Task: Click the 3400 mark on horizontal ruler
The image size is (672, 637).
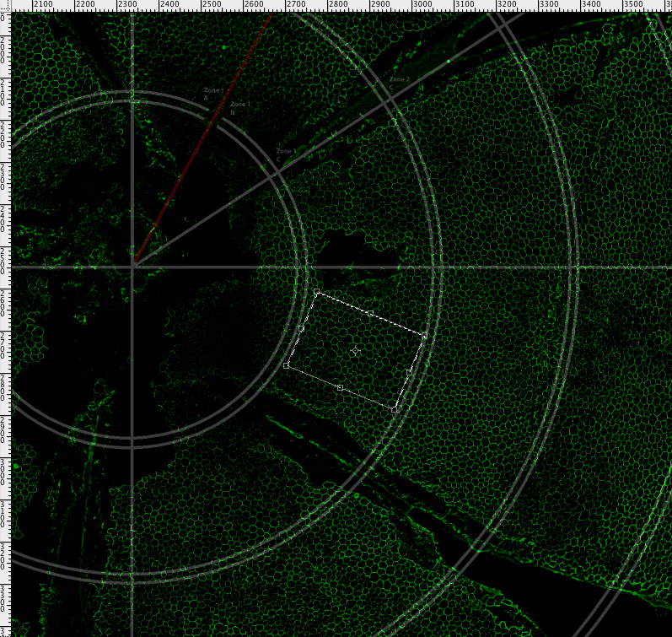Action: pyautogui.click(x=591, y=6)
